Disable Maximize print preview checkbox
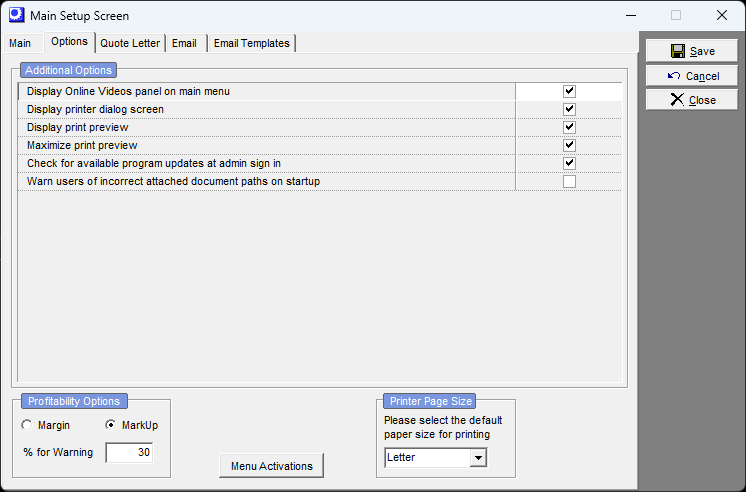Screen dimensions: 746x492 point(569,145)
